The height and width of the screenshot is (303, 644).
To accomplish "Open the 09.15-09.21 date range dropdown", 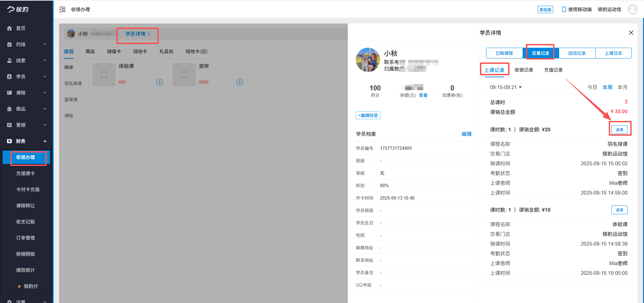I will [506, 87].
